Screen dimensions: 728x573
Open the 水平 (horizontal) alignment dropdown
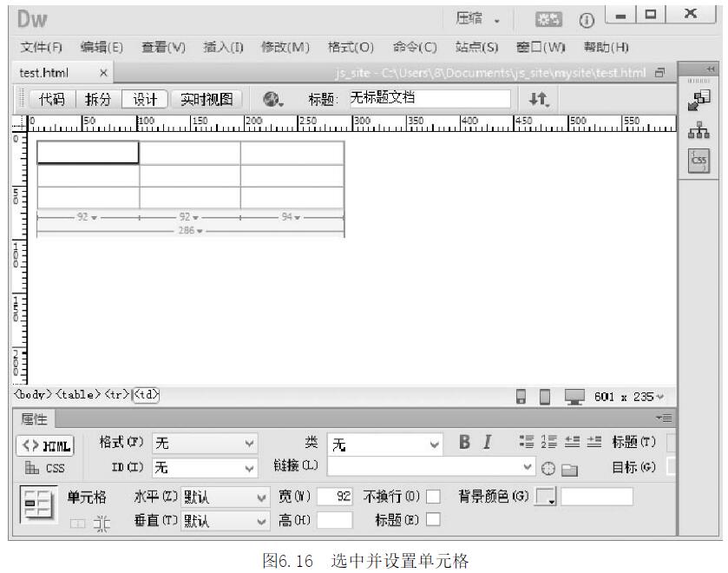pos(225,497)
